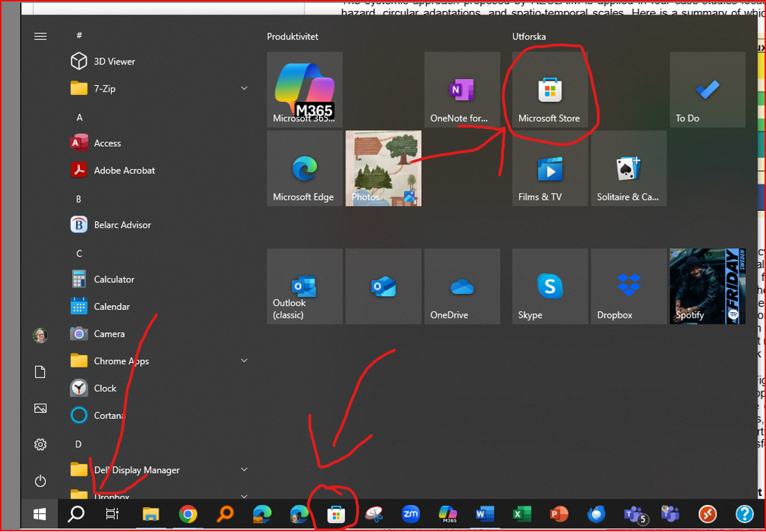Open taskbar Search

[x=76, y=514]
